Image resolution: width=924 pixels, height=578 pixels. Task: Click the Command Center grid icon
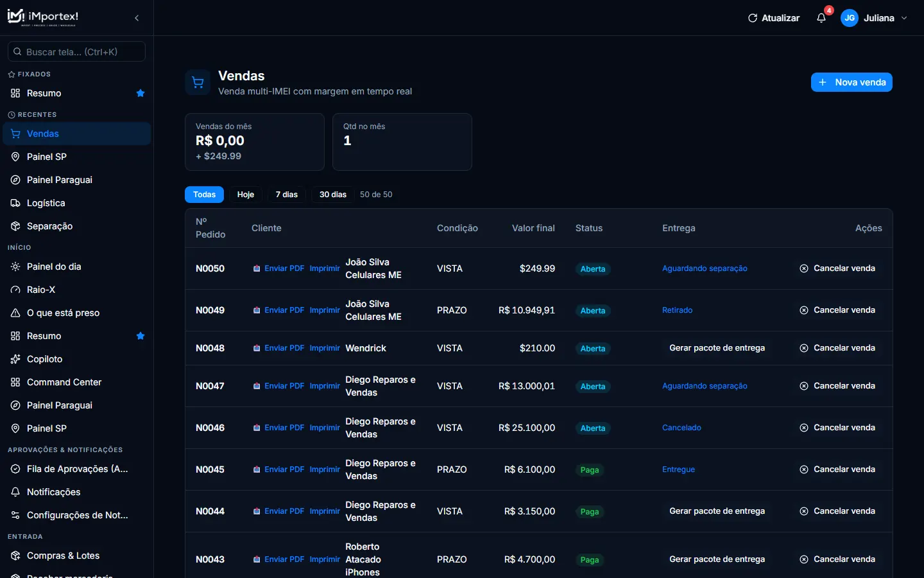[x=15, y=382]
